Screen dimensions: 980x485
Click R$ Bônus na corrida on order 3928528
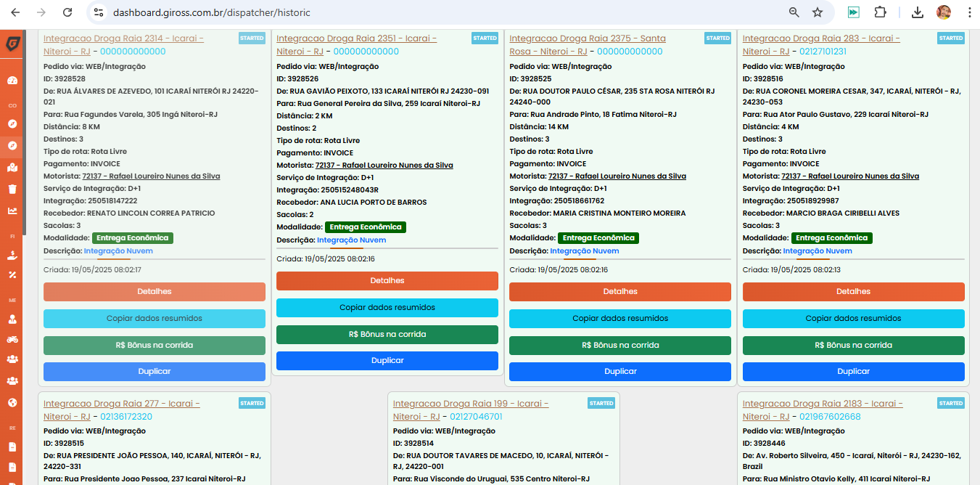(x=155, y=345)
